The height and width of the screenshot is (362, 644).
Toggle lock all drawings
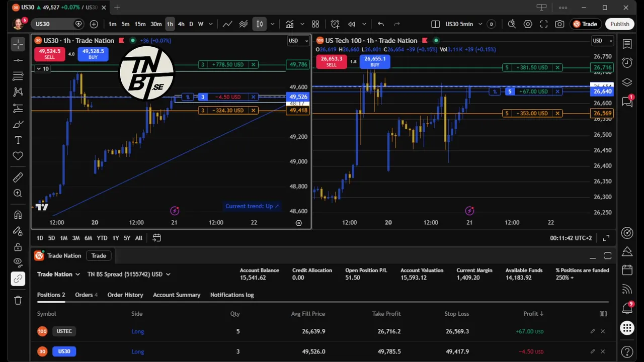(x=18, y=247)
